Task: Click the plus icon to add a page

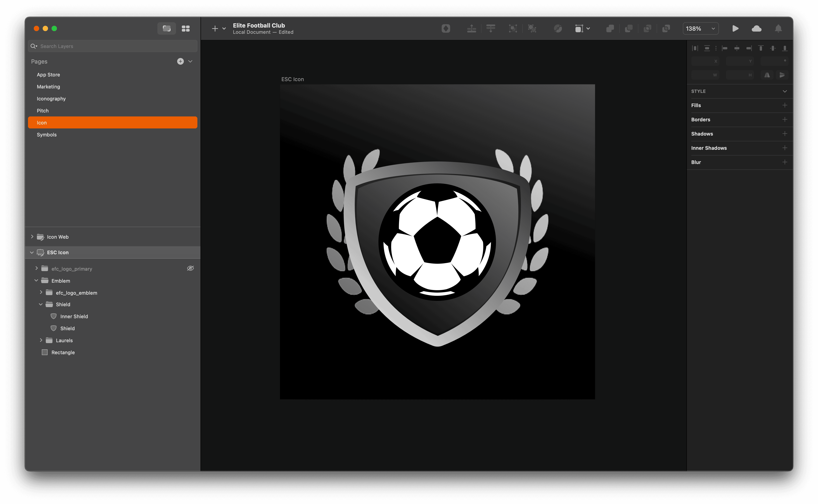Action: click(x=180, y=61)
